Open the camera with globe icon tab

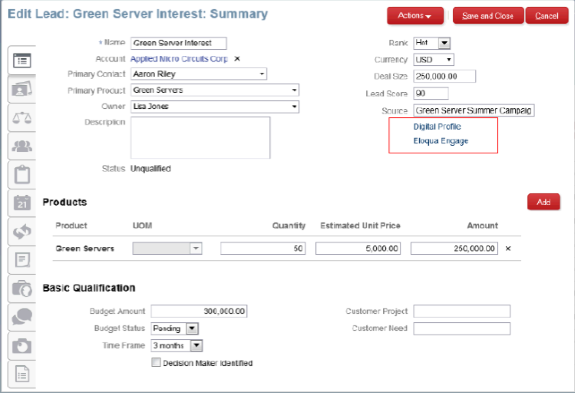click(22, 289)
